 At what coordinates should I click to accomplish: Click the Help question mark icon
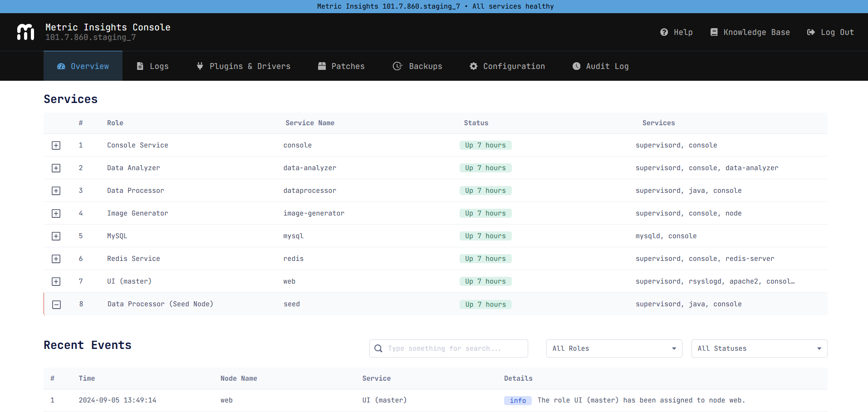(x=664, y=32)
